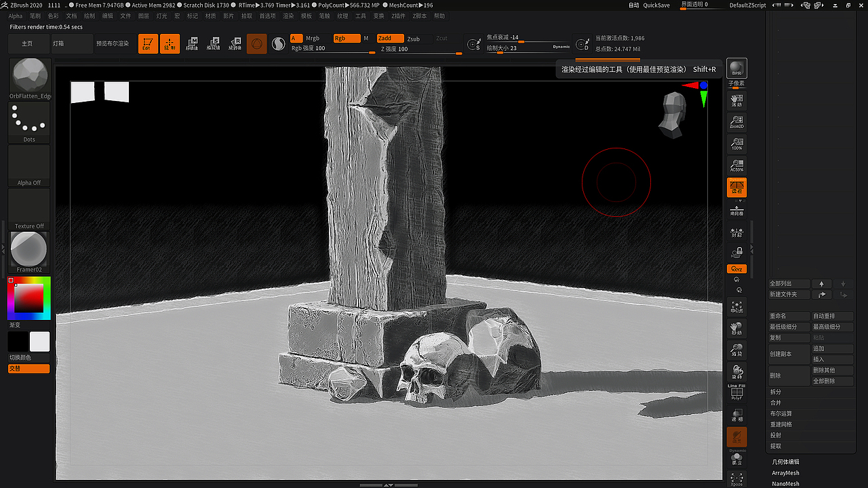Viewport: 868px width, 488px height.
Task: Click the white secondary color swatch
Action: (x=40, y=342)
